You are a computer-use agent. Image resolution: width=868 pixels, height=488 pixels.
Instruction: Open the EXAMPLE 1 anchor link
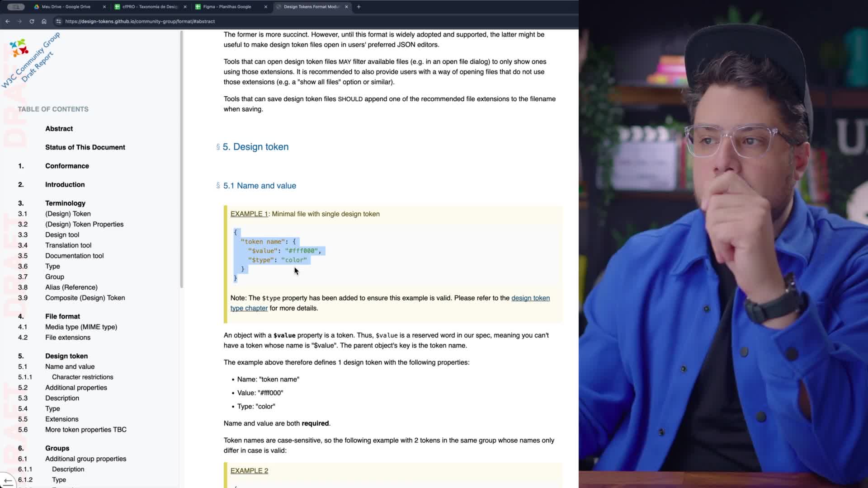click(x=249, y=214)
